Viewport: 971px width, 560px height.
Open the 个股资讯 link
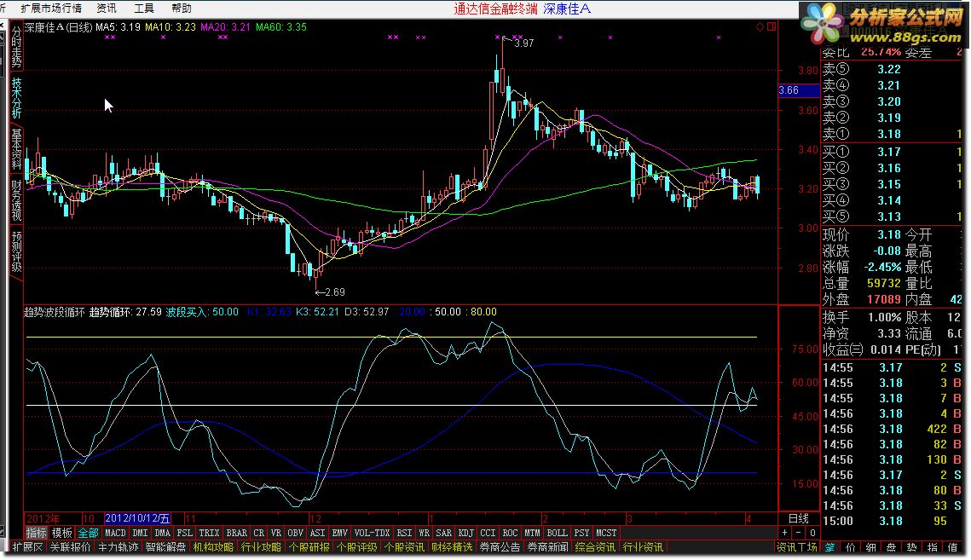[404, 547]
